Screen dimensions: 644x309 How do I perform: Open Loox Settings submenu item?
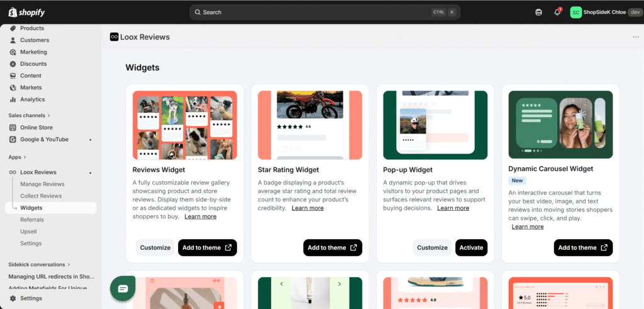point(31,244)
